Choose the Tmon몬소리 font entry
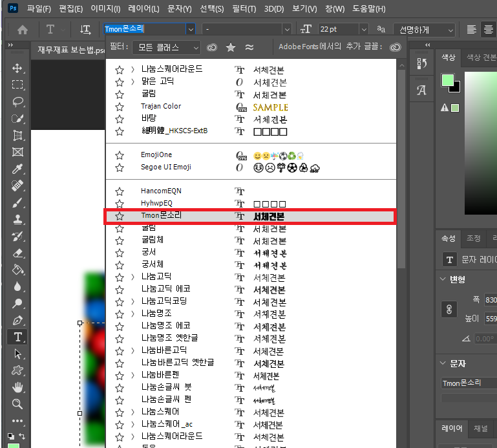This screenshot has width=497, height=448. (x=250, y=216)
